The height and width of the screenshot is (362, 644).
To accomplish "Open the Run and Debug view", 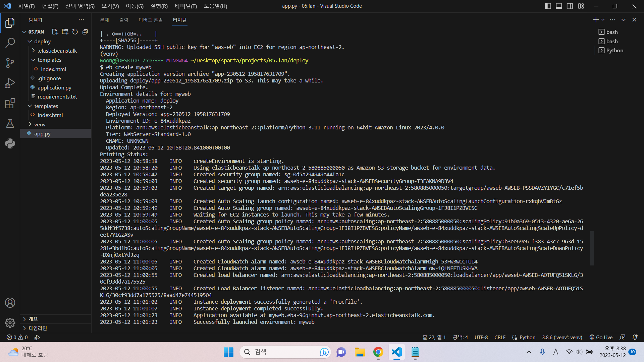I will (x=10, y=83).
